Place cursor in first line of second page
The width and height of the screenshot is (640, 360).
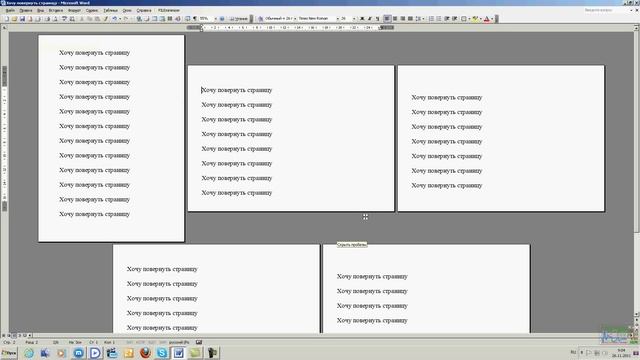237,90
